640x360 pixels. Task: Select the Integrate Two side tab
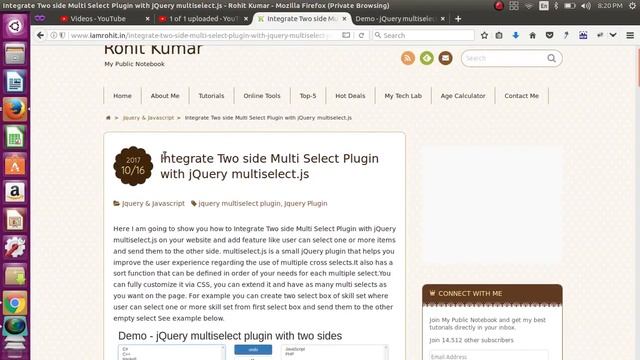[x=302, y=19]
